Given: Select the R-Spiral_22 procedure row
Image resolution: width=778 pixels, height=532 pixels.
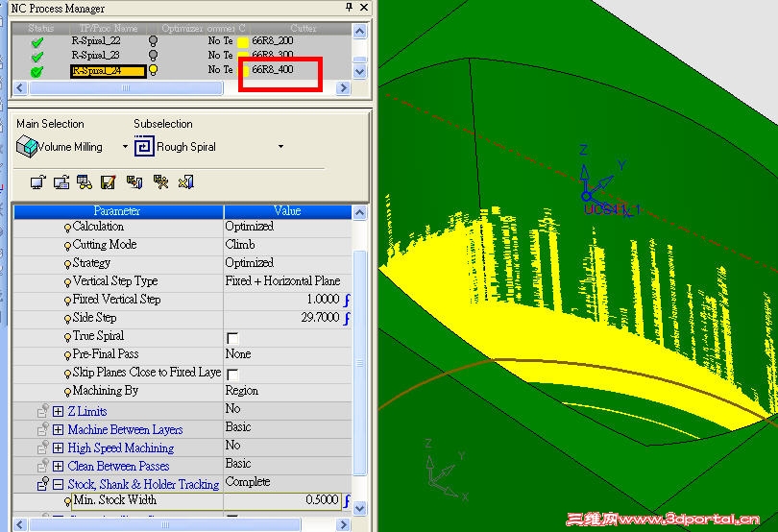Looking at the screenshot, I should (96, 40).
